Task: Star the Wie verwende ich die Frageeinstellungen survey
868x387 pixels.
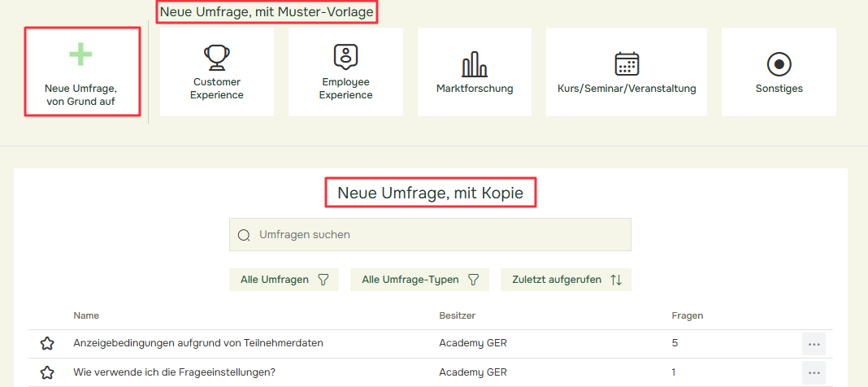Action: (x=48, y=372)
